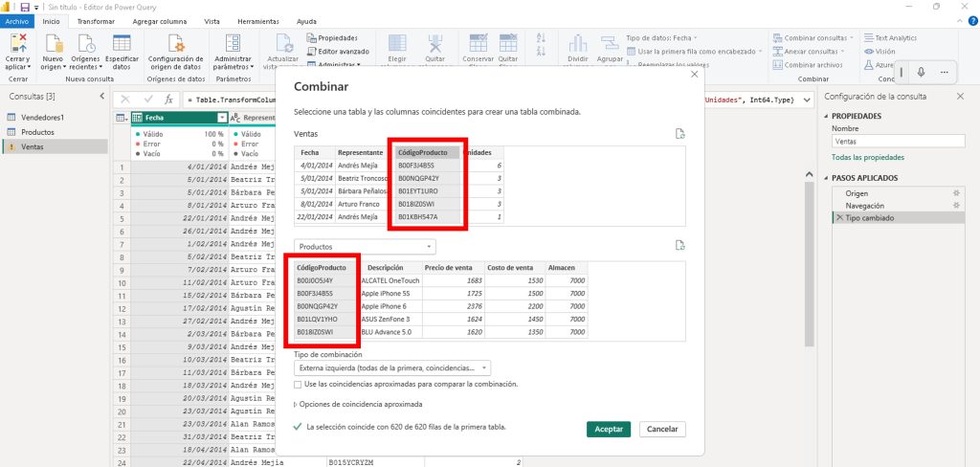
Task: Open Todas las propiedades link
Action: pos(867,157)
